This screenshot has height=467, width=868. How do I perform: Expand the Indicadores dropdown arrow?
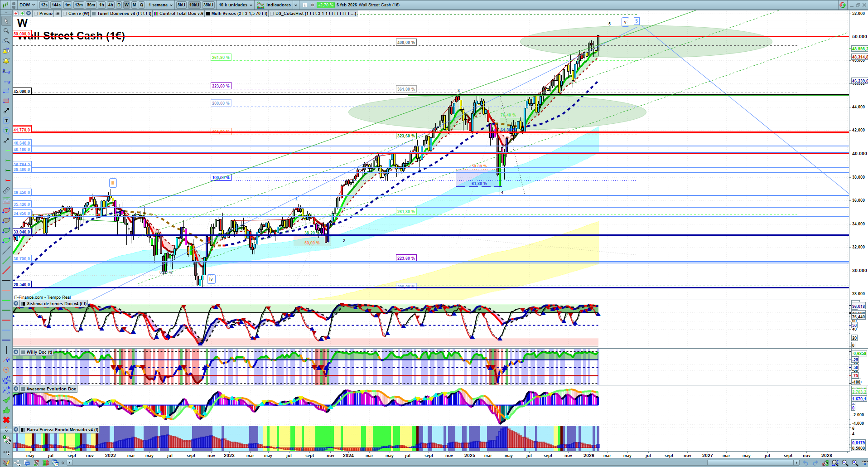tap(296, 5)
